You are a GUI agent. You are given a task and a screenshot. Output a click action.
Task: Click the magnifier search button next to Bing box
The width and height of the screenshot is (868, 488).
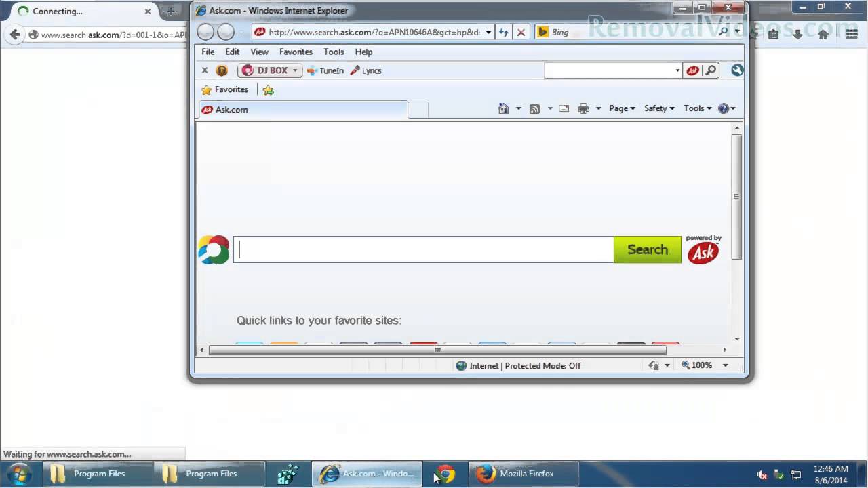[724, 31]
